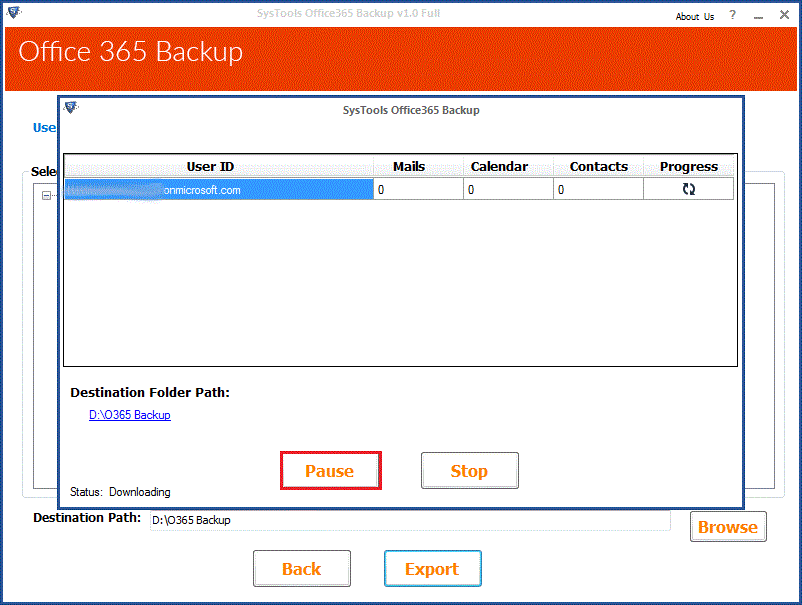Click the SysTools logo in main title bar
802x605 pixels.
pos(14,12)
